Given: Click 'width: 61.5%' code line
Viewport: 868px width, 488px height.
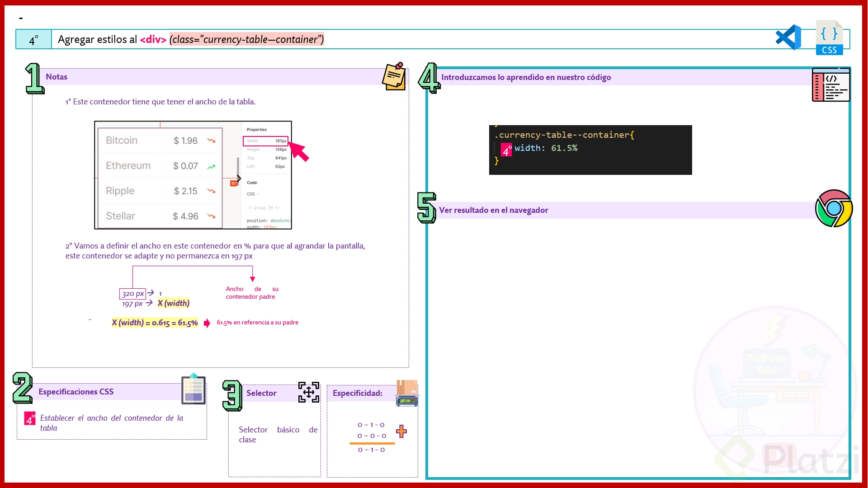Looking at the screenshot, I should (546, 148).
